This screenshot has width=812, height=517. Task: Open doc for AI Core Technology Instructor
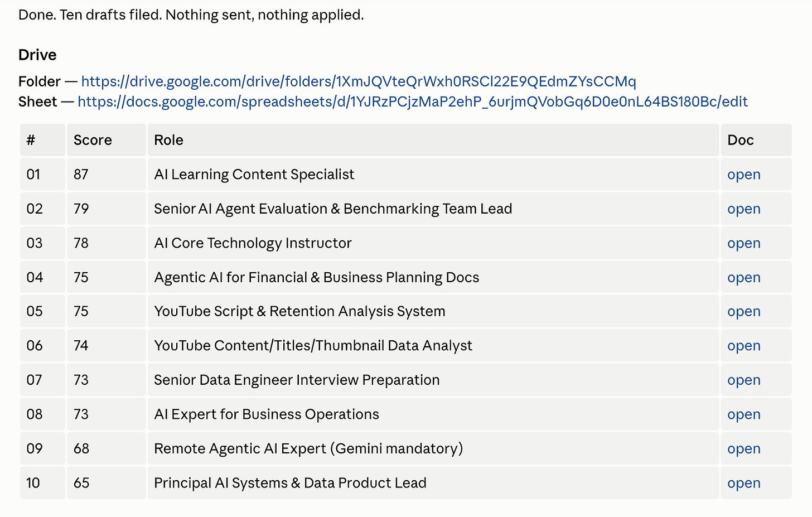tap(744, 243)
